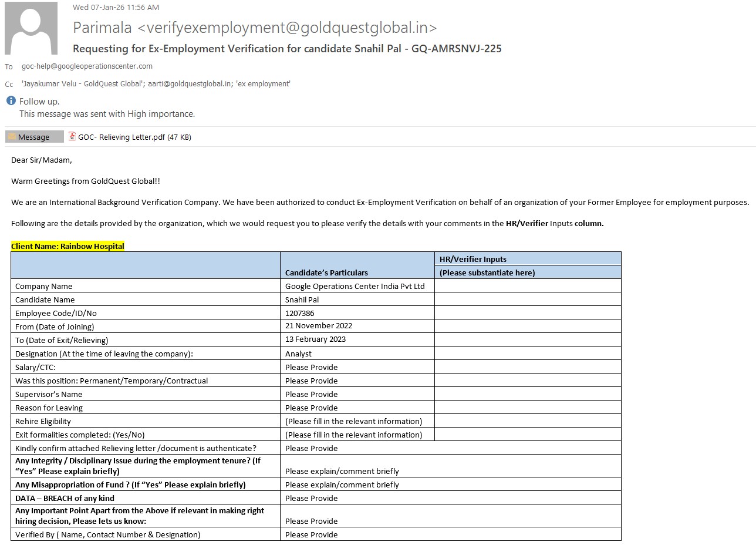
Task: Click the info icon beside "Follow up."
Action: (x=11, y=101)
